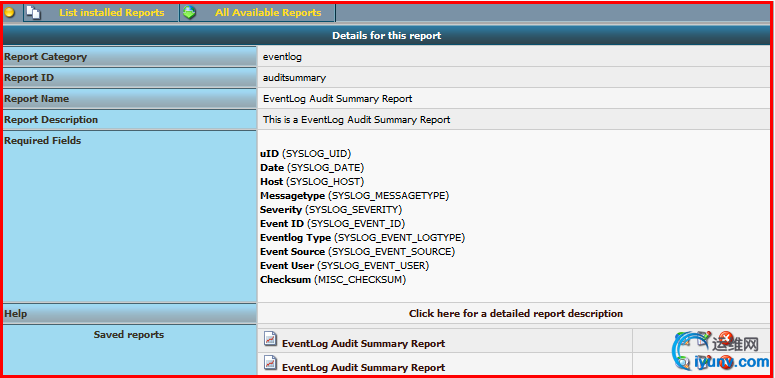Click the second saved report's document icon
Viewport: 775px width, 378px height.
click(x=270, y=363)
